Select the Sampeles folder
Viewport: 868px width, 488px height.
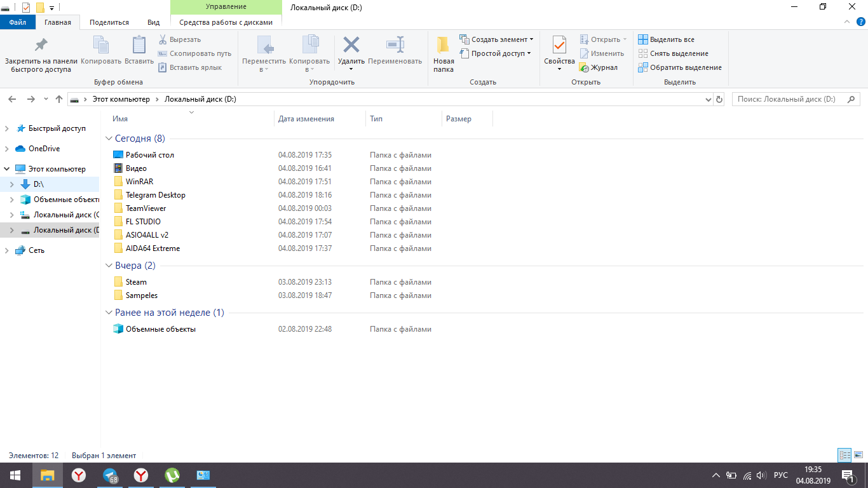pos(142,295)
